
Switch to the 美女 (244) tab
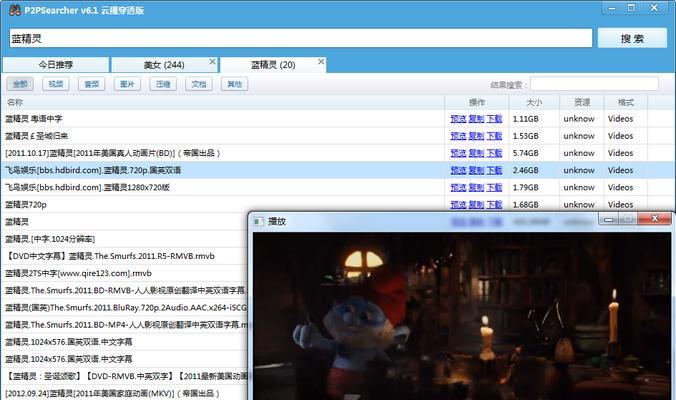coord(164,65)
